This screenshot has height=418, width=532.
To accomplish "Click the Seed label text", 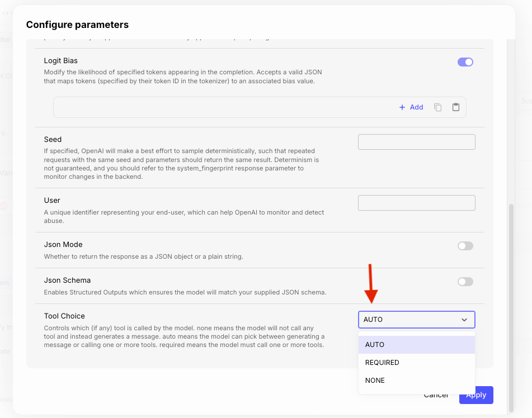I will pos(53,139).
